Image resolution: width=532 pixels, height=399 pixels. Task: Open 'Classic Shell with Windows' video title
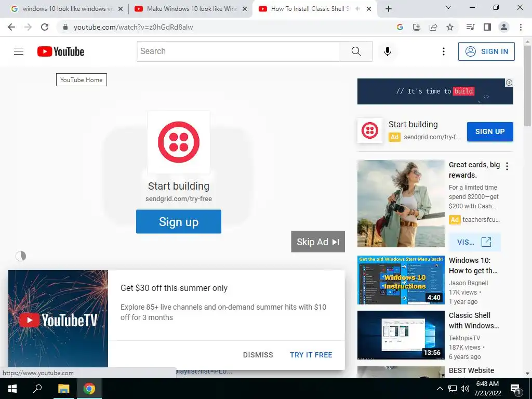pos(474,320)
